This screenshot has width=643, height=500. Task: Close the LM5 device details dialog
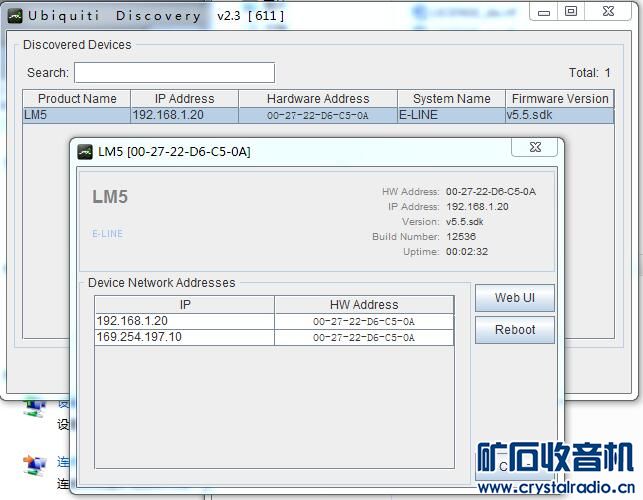tap(535, 147)
